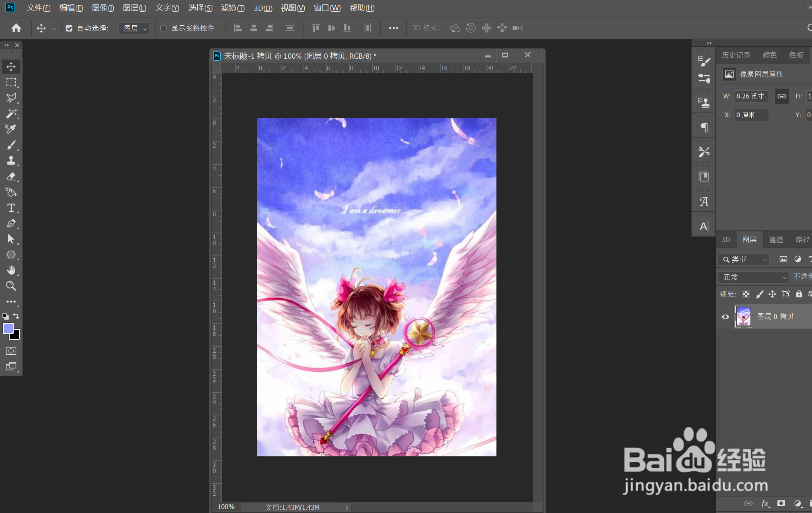
Task: Click align vertical centers icon
Action: [331, 28]
